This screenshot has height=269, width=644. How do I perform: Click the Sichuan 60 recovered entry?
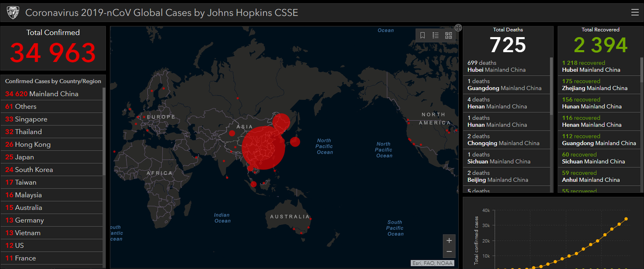pos(599,158)
